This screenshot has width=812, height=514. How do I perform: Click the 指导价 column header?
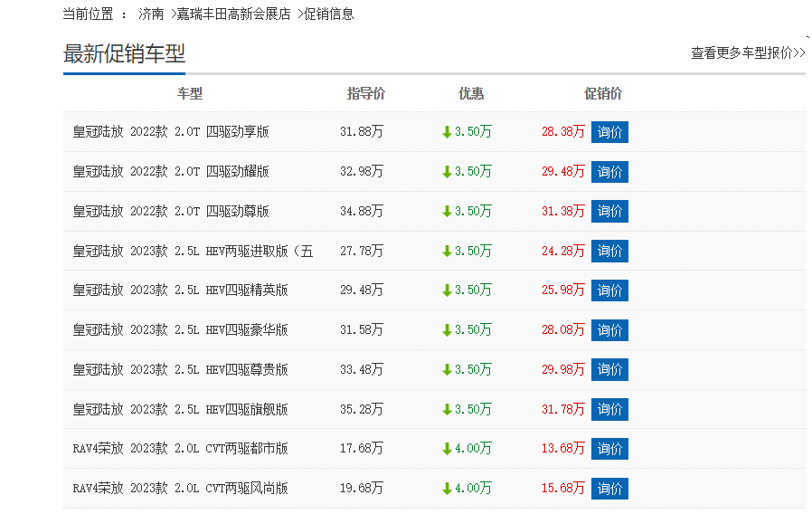366,93
